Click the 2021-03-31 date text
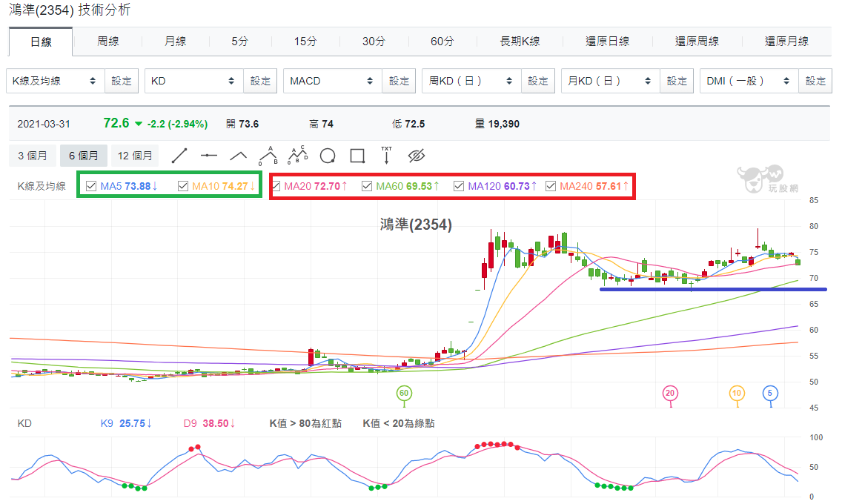This screenshot has width=842, height=504. coord(44,124)
